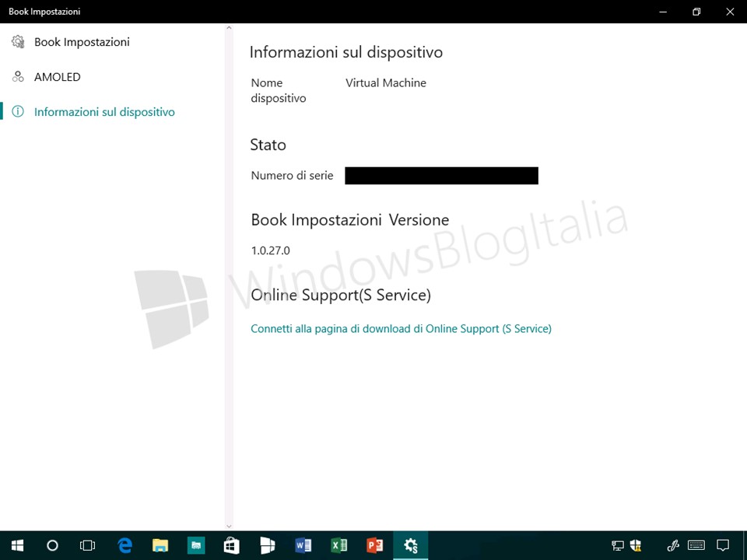Open Cortana circle in taskbar
The image size is (747, 560).
tap(52, 545)
